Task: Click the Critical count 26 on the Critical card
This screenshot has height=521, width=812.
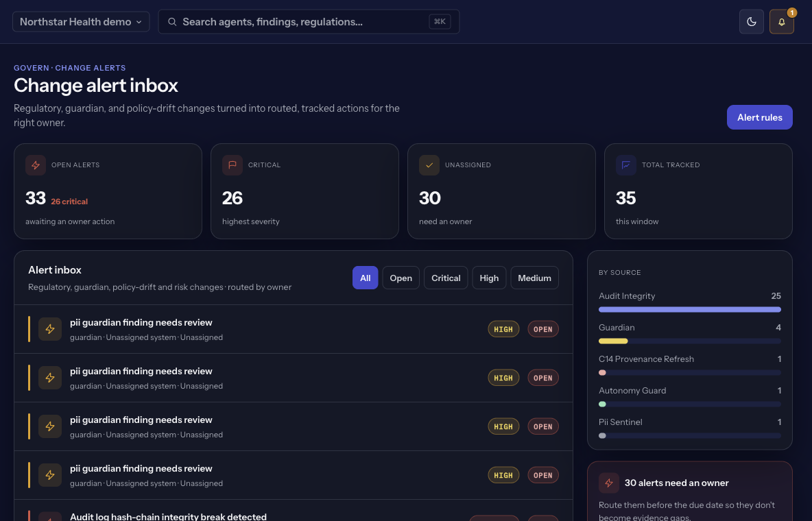Action: (232, 198)
